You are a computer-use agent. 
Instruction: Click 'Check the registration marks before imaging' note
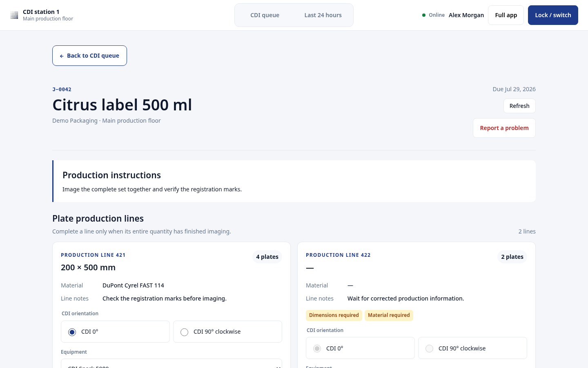pyautogui.click(x=165, y=298)
